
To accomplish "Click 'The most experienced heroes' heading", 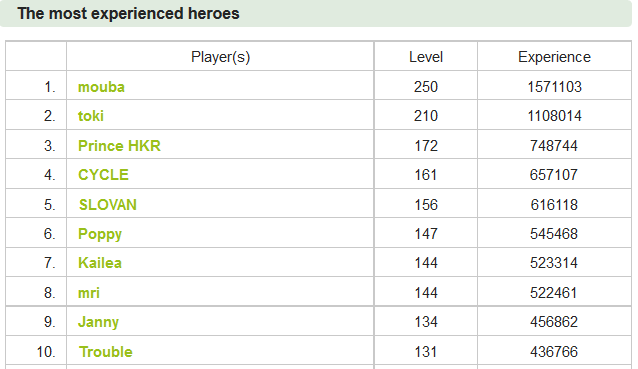I will click(x=129, y=13).
